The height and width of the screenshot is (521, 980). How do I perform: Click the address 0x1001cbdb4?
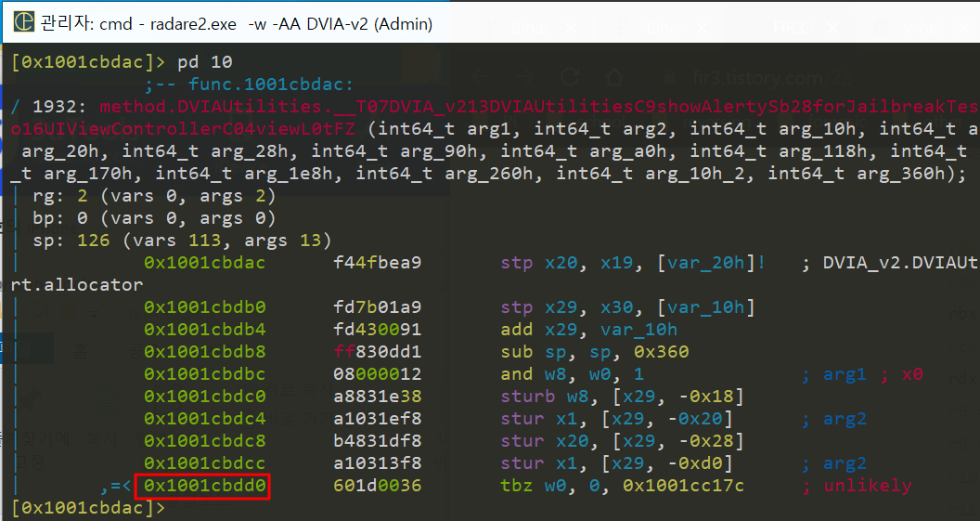pos(205,330)
